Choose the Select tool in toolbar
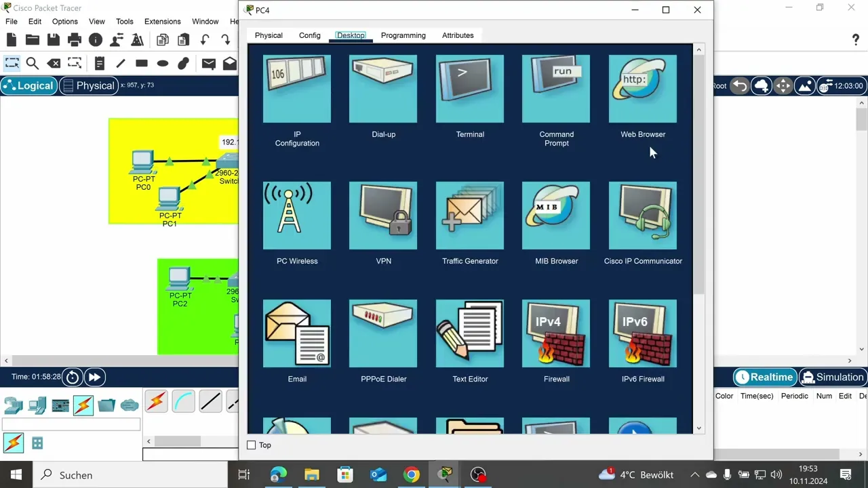868x488 pixels. coord(12,63)
